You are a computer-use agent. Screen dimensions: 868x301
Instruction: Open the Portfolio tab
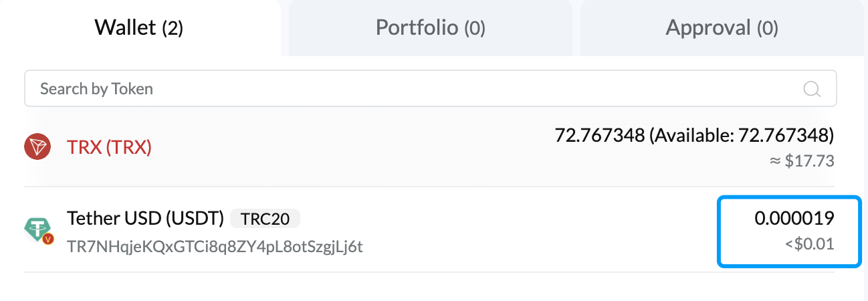[430, 27]
